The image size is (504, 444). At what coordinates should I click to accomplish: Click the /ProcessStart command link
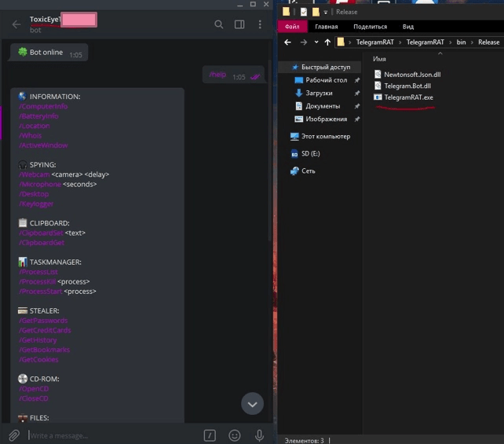pos(41,292)
